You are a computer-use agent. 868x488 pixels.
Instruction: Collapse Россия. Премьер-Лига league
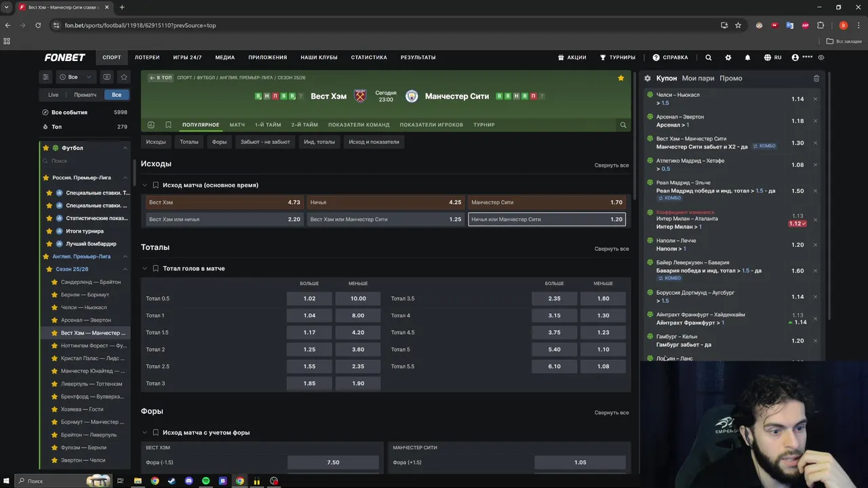(125, 178)
